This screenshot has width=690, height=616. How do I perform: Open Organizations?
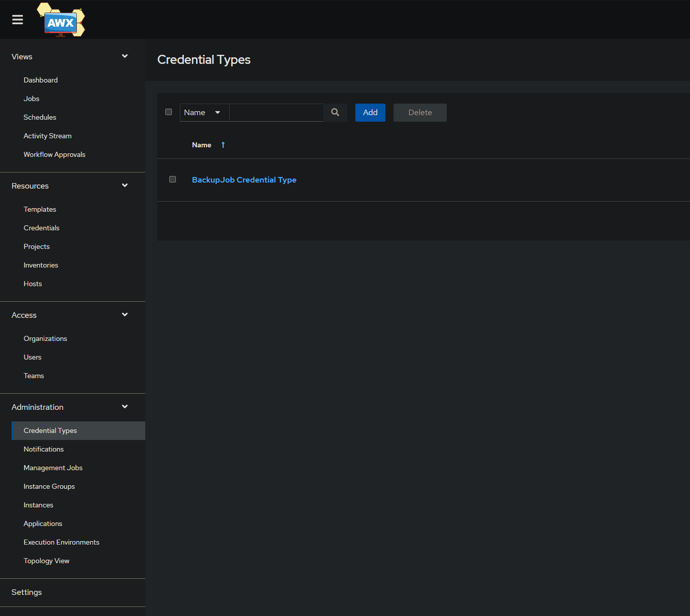pos(46,338)
